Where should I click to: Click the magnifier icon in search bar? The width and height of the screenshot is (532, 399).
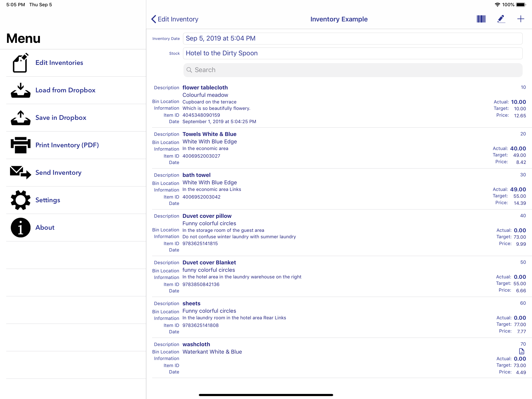189,70
